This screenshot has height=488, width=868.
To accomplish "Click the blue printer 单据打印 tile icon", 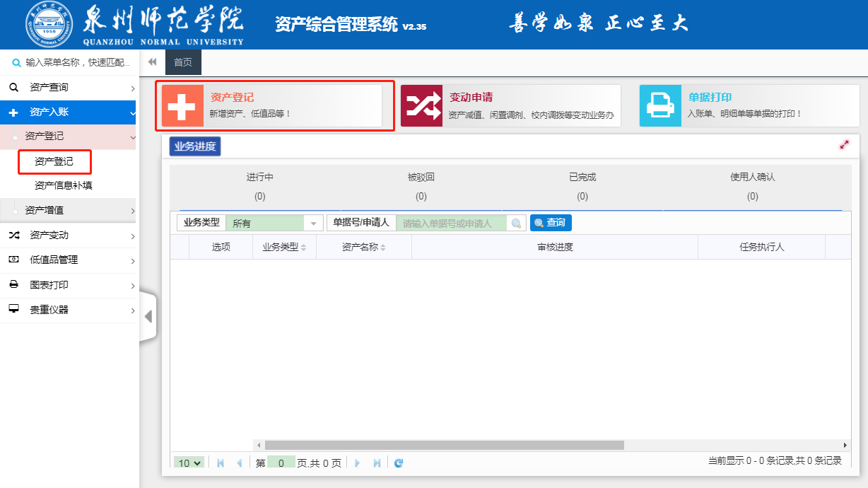I will coord(660,106).
